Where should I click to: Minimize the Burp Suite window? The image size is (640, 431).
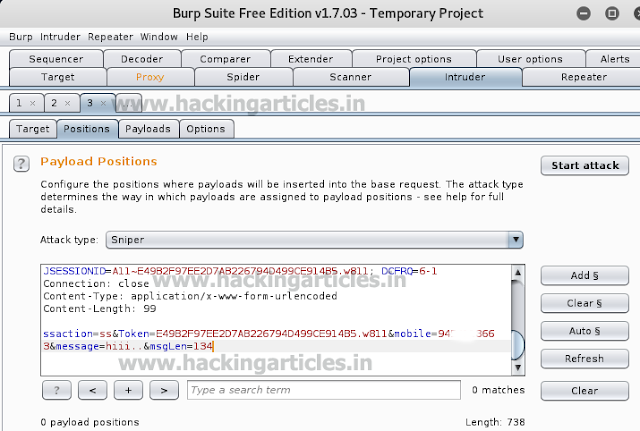(x=584, y=14)
